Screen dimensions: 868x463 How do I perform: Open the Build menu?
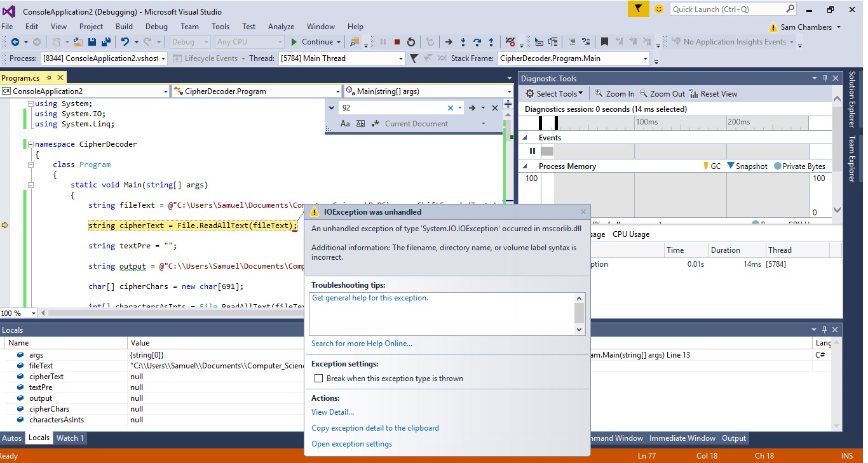(x=124, y=27)
